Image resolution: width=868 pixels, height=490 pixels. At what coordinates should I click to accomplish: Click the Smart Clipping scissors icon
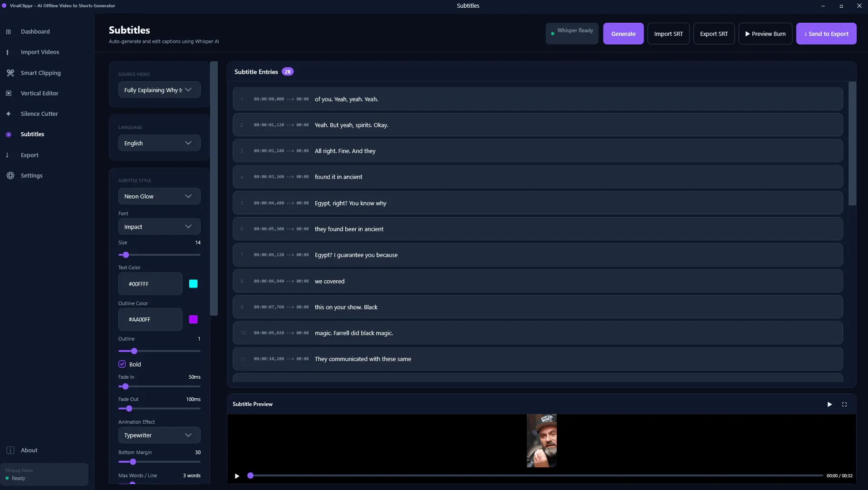click(x=10, y=73)
